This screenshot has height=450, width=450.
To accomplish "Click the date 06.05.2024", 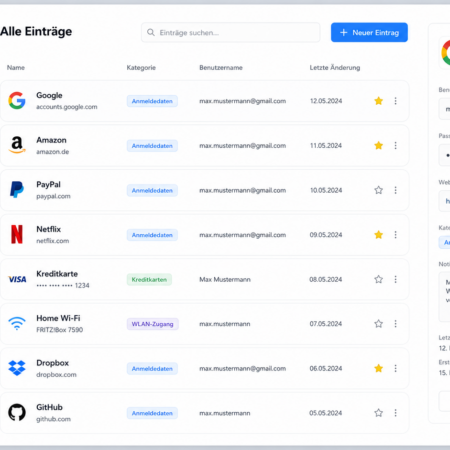I will pyautogui.click(x=326, y=368).
